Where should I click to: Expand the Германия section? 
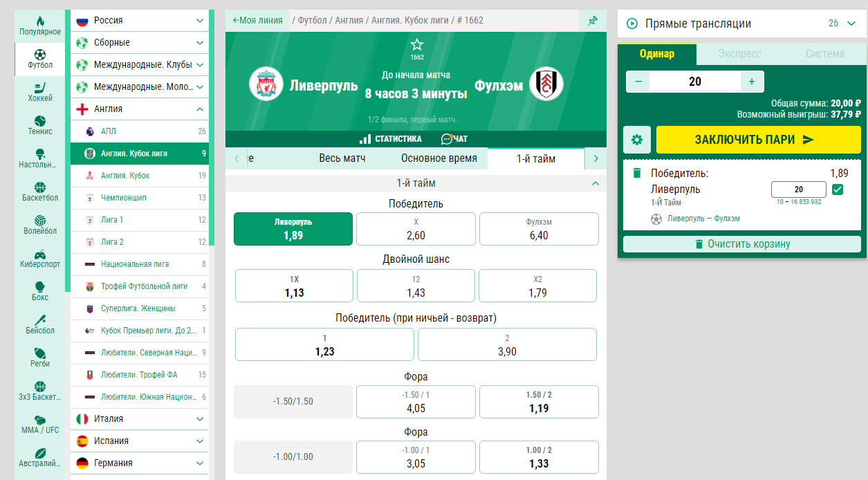(x=140, y=463)
